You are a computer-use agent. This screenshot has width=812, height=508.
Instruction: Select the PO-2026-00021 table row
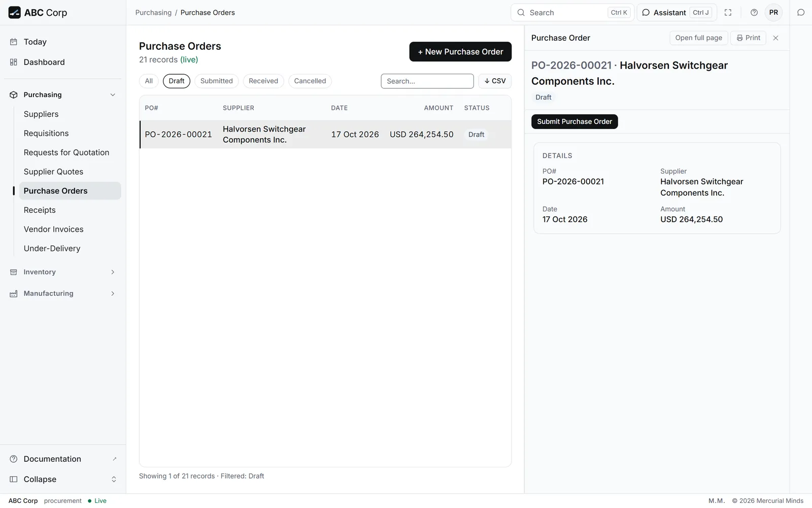tap(325, 135)
